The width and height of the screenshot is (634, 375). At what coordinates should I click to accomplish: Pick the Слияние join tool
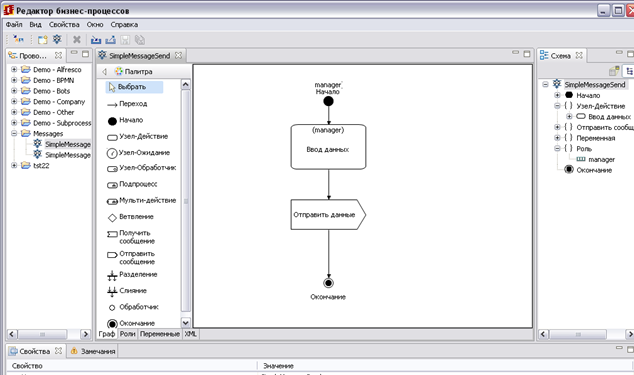(x=127, y=291)
